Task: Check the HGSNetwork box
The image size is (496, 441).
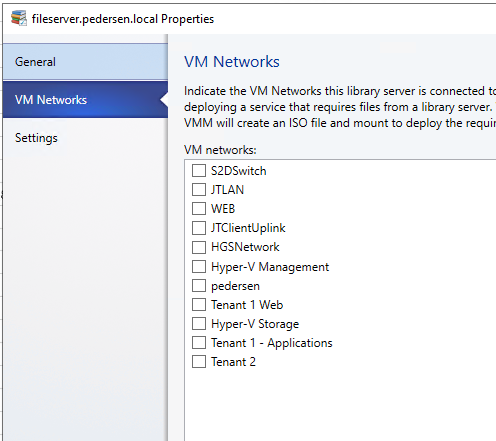Action: [x=199, y=247]
